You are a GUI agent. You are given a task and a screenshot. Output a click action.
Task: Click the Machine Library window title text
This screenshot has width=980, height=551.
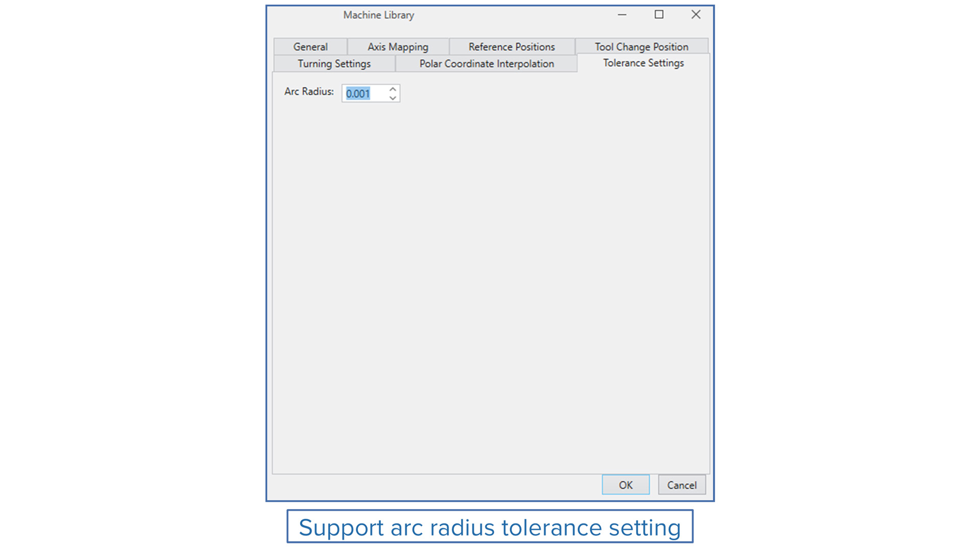(379, 15)
